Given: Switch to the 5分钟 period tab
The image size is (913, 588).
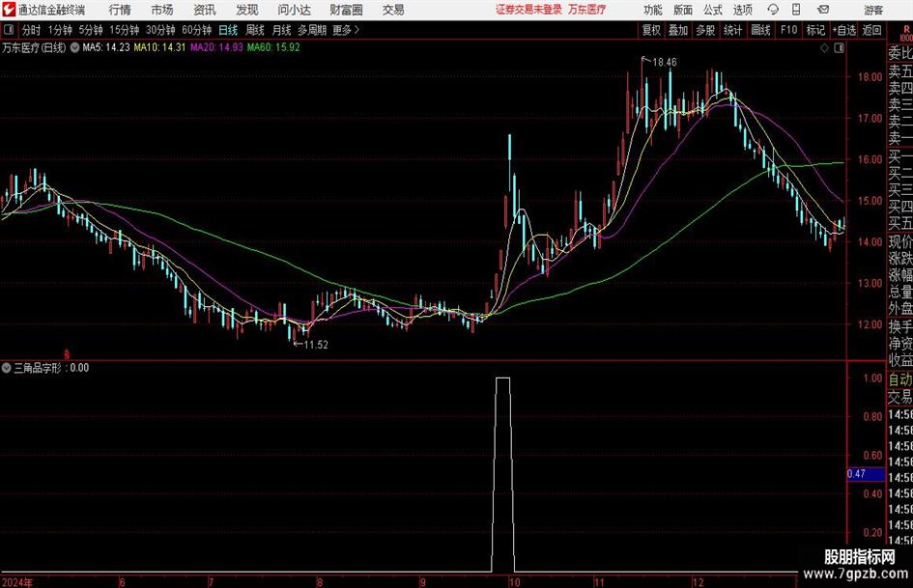Looking at the screenshot, I should (91, 30).
